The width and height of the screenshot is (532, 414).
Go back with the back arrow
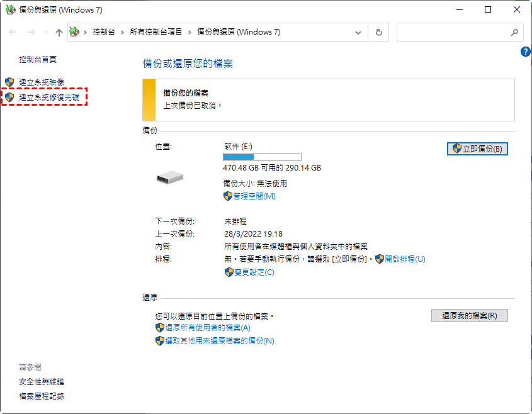pos(13,32)
